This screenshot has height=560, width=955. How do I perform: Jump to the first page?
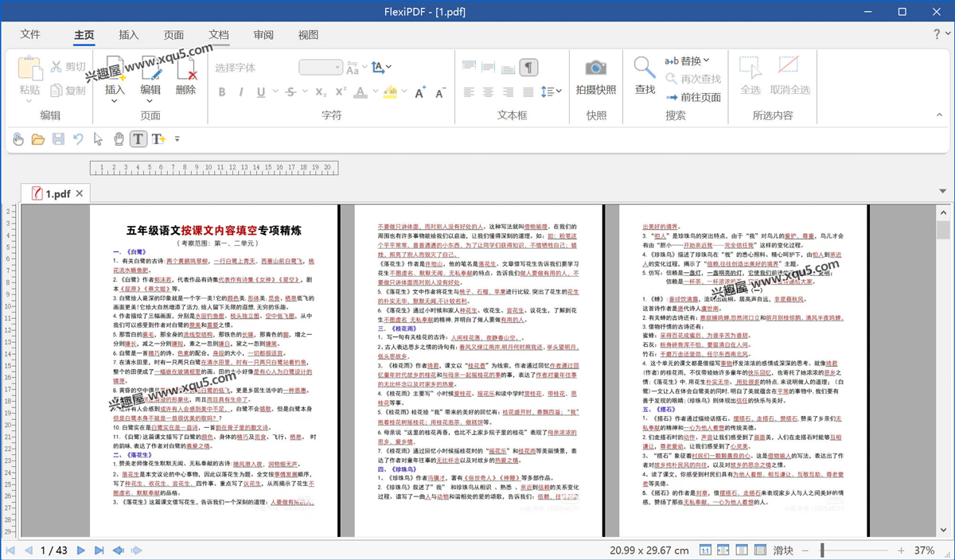coord(10,550)
